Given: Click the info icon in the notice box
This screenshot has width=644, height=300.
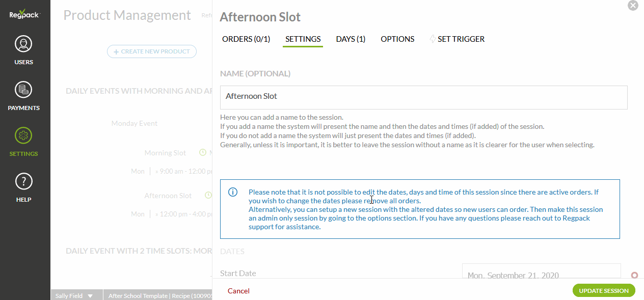Looking at the screenshot, I should point(233,192).
